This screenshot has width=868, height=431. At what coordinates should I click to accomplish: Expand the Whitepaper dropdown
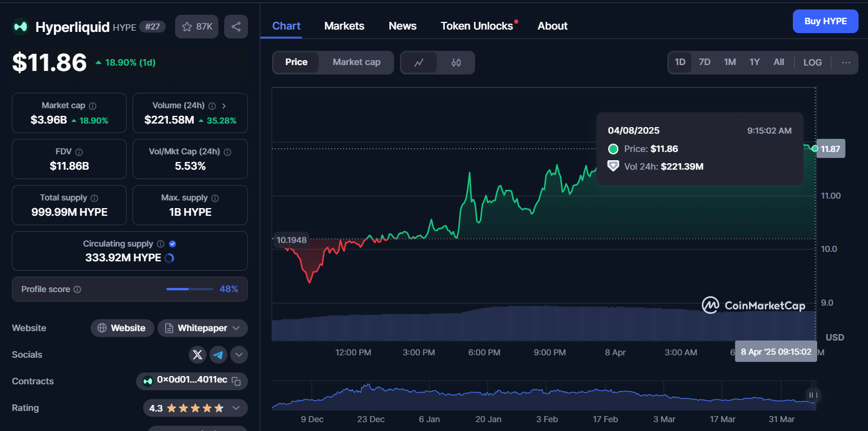202,328
